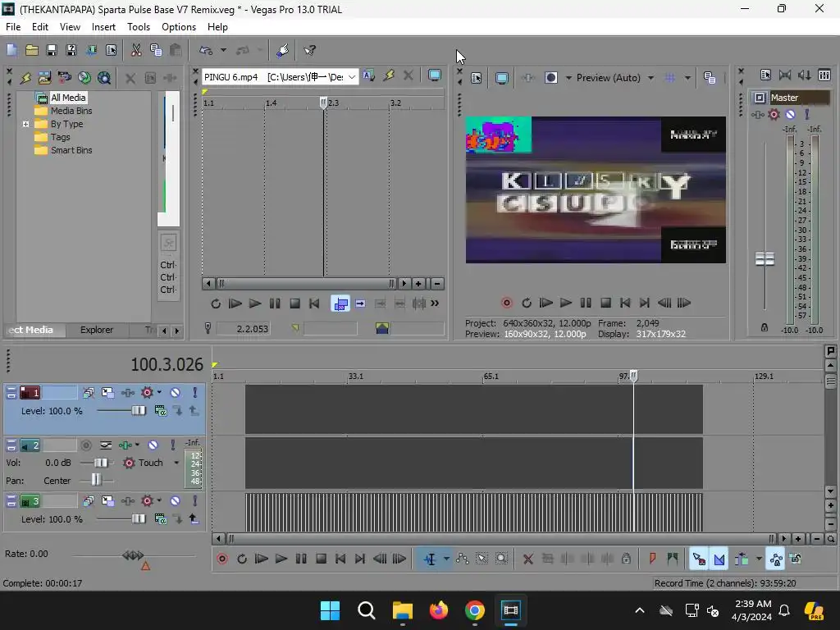Click the Paste clipboard icon
The width and height of the screenshot is (840, 630).
click(176, 50)
